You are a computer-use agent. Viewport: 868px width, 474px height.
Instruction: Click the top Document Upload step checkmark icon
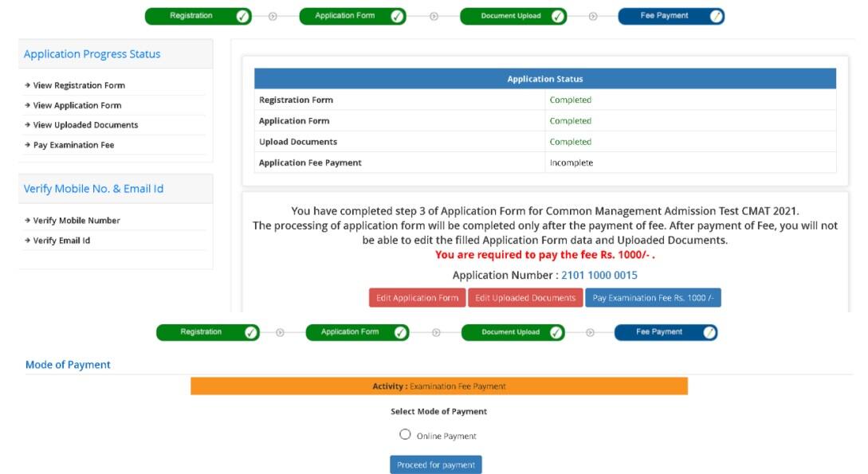point(558,17)
